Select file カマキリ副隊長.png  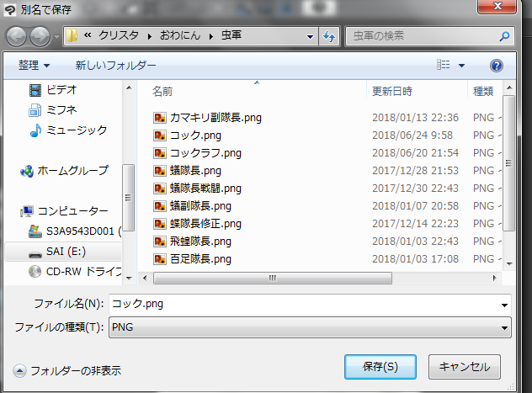(x=215, y=118)
